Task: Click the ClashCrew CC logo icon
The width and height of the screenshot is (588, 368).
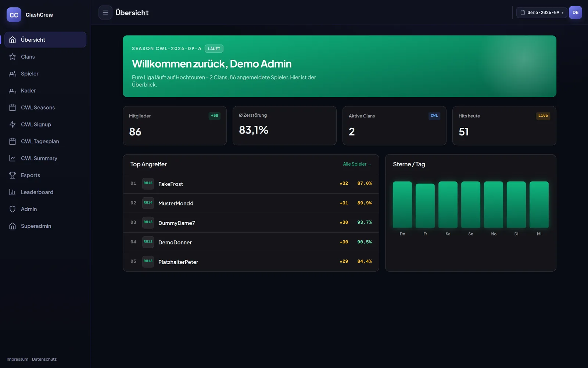Action: click(14, 15)
